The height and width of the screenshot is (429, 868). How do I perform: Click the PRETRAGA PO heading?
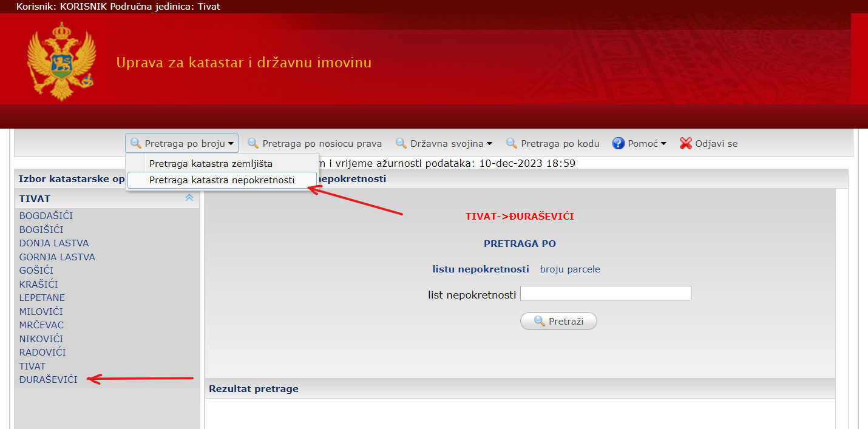point(520,244)
